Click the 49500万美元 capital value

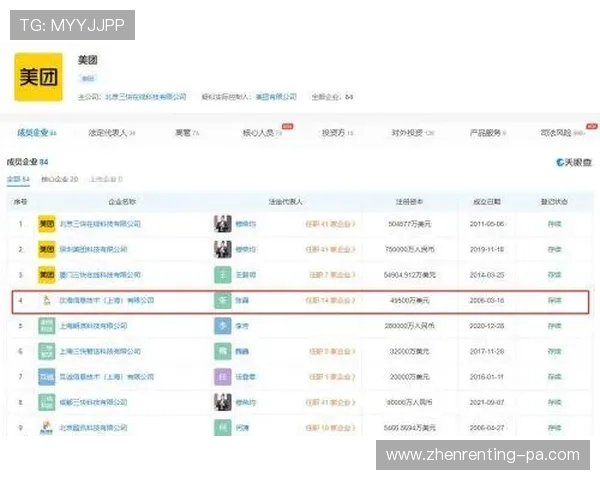(x=409, y=300)
